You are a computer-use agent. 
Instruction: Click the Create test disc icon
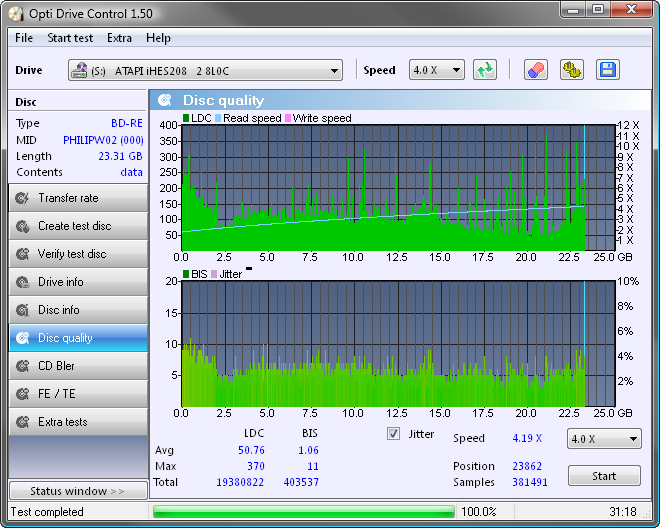[x=22, y=226]
